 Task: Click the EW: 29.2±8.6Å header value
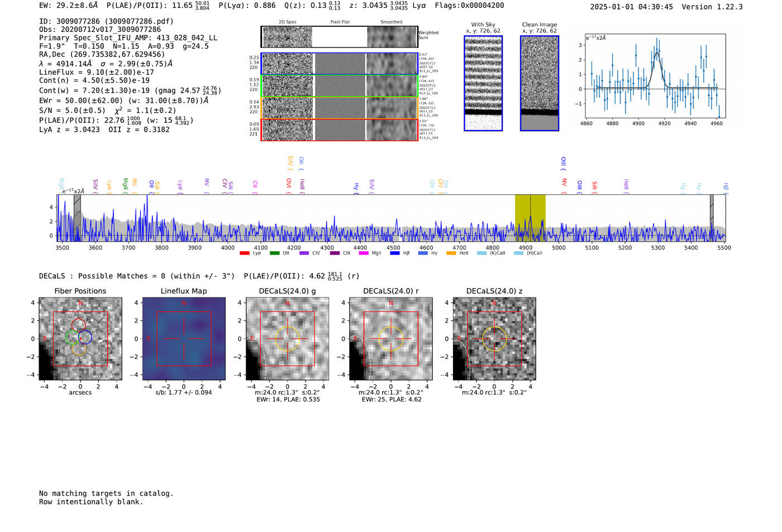[x=68, y=6]
